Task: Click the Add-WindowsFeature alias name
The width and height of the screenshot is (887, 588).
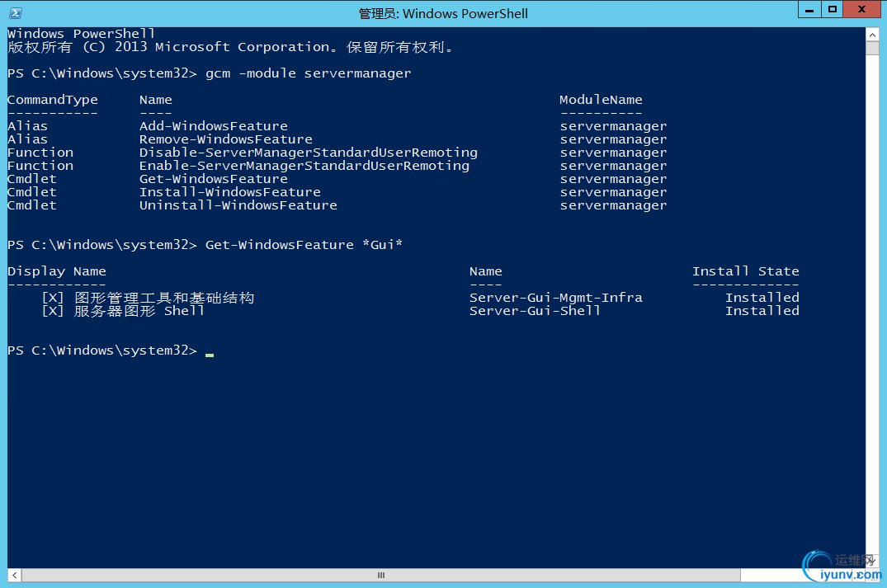Action: click(213, 126)
